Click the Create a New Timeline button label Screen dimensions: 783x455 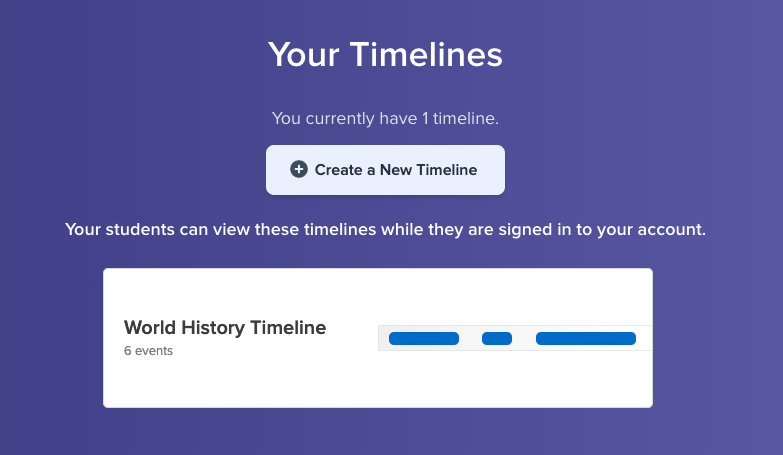tap(395, 170)
